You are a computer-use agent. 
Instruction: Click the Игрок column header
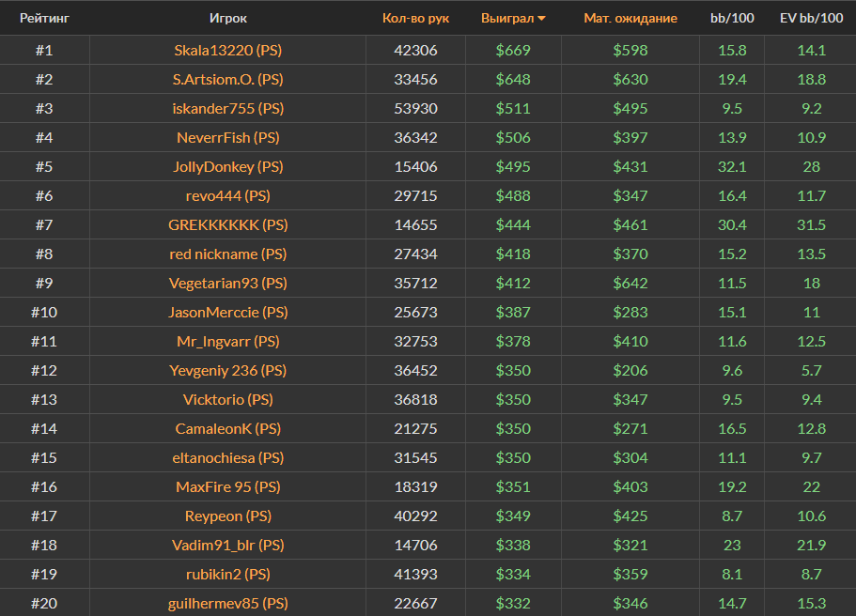[228, 18]
